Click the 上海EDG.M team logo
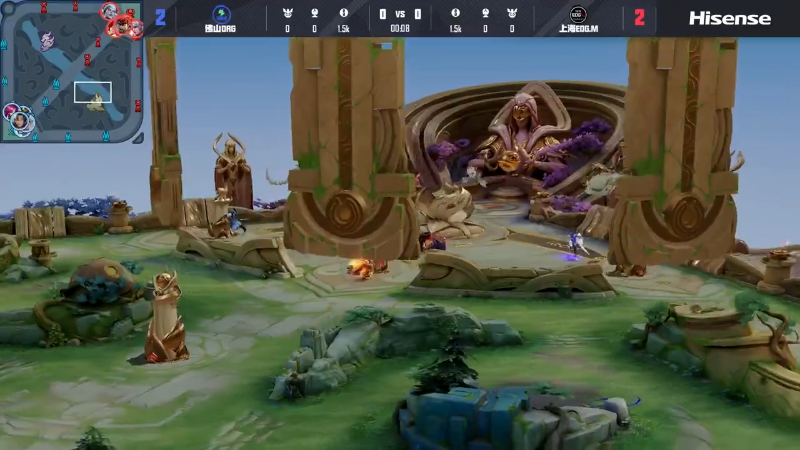Image resolution: width=800 pixels, height=450 pixels. pyautogui.click(x=578, y=14)
